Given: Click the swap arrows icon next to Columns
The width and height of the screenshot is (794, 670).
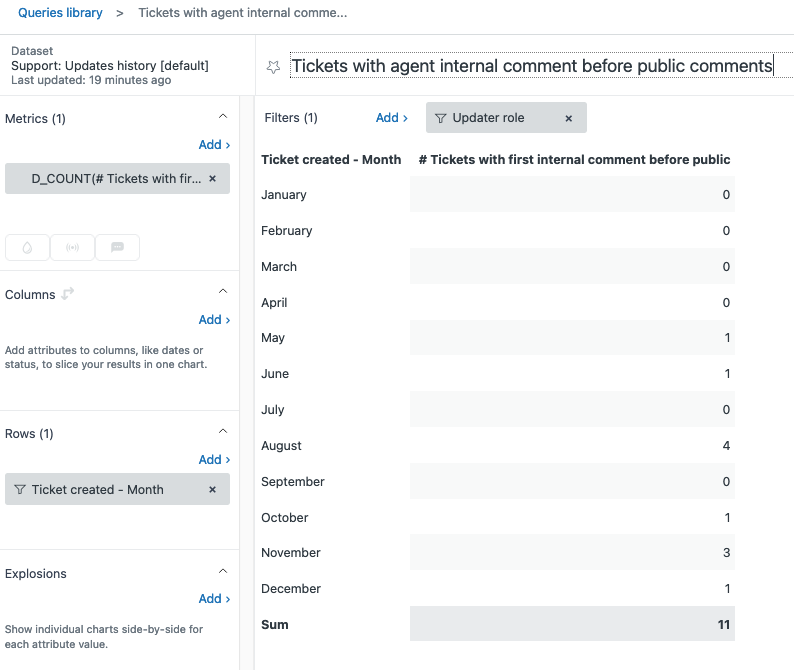Looking at the screenshot, I should click(x=68, y=294).
